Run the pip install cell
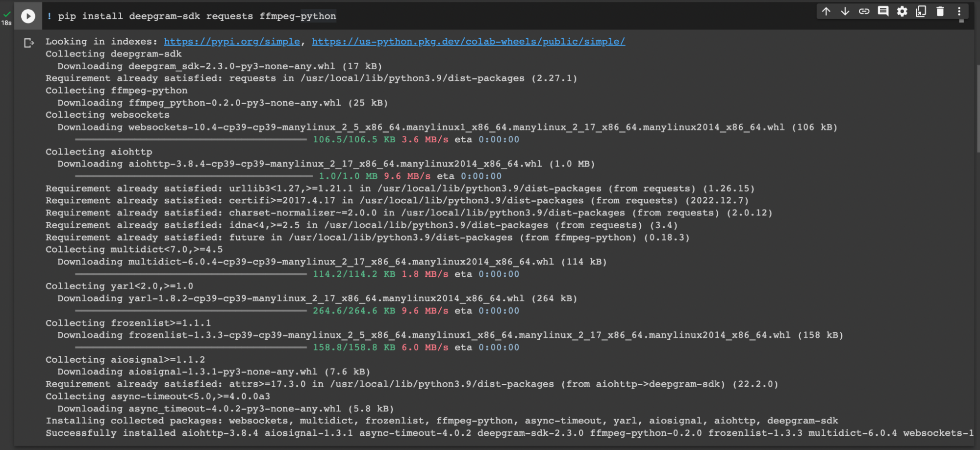Image resolution: width=980 pixels, height=450 pixels. click(28, 16)
